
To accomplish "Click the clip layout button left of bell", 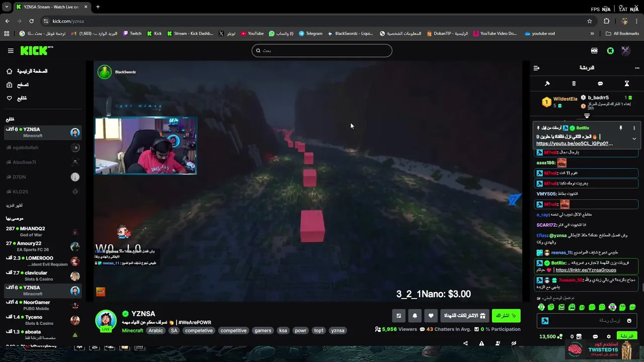I will [x=398, y=316].
